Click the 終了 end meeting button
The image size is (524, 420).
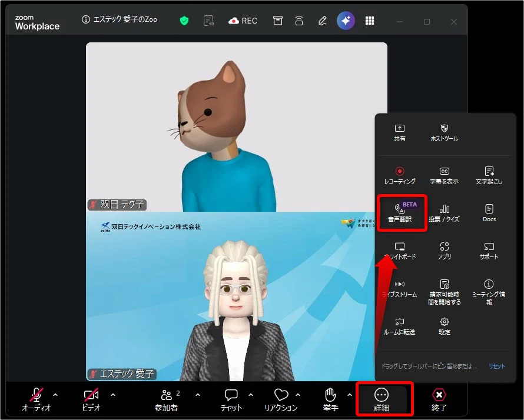point(439,400)
